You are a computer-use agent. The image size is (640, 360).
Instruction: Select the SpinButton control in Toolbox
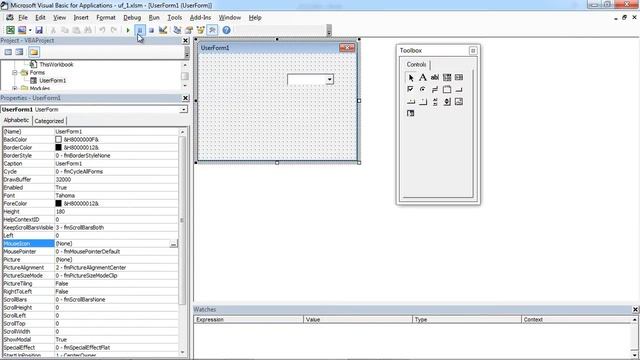tap(447, 102)
